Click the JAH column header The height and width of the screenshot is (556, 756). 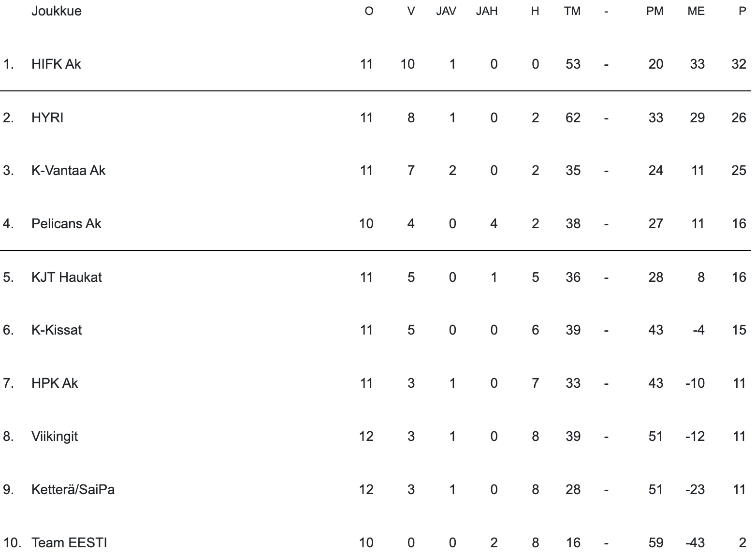487,11
